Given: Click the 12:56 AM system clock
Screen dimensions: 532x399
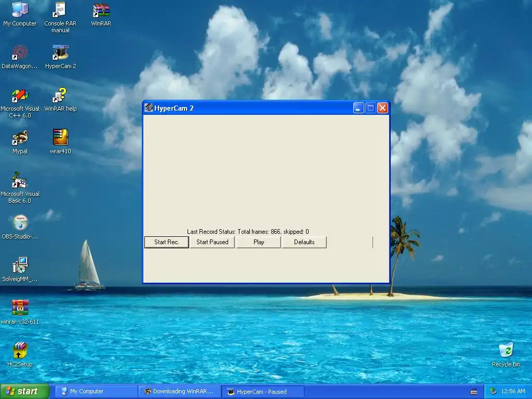Looking at the screenshot, I should (513, 392).
